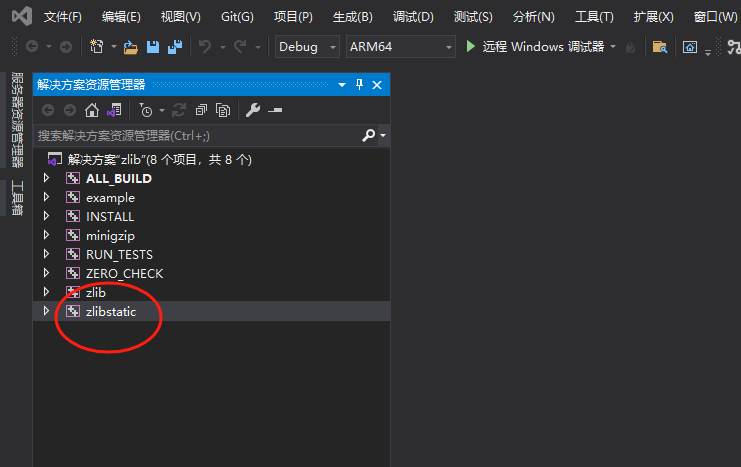Image resolution: width=741 pixels, height=467 pixels.
Task: Click the open file folder icon
Action: (x=130, y=47)
